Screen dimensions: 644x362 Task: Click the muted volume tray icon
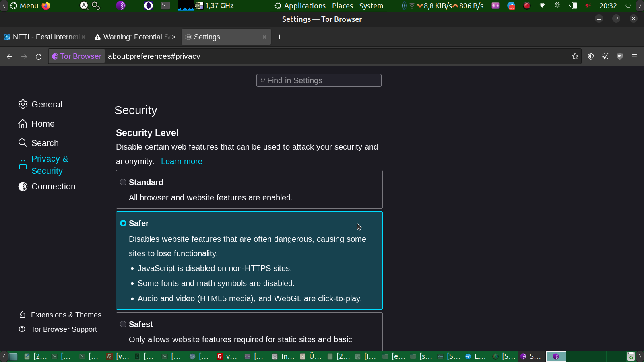(588, 6)
